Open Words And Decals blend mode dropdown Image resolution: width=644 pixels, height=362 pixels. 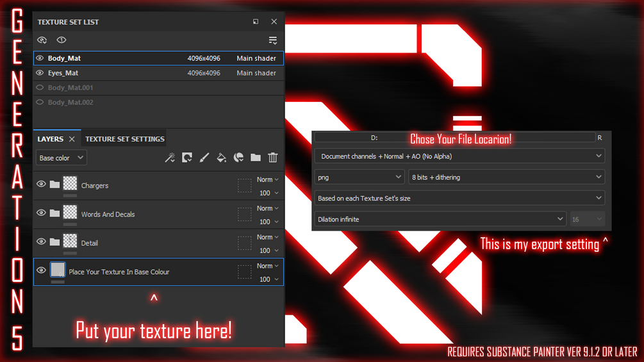click(x=268, y=208)
